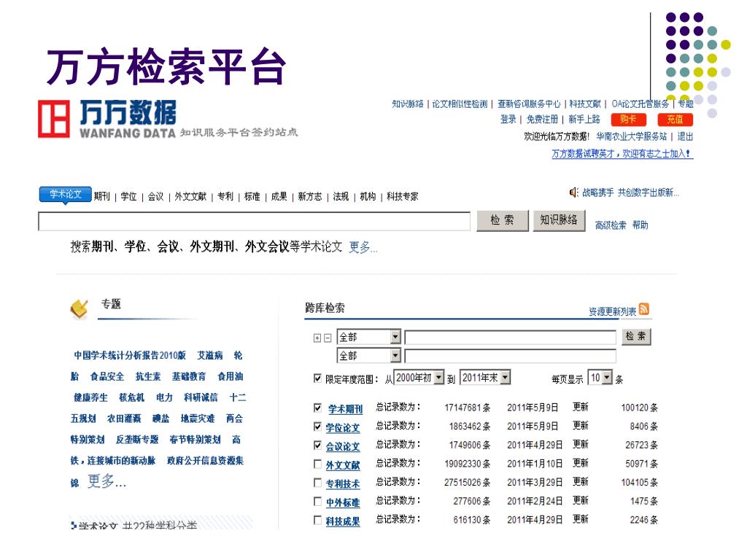
Task: Click the 检索 button in 跨库检索
Action: point(636,337)
